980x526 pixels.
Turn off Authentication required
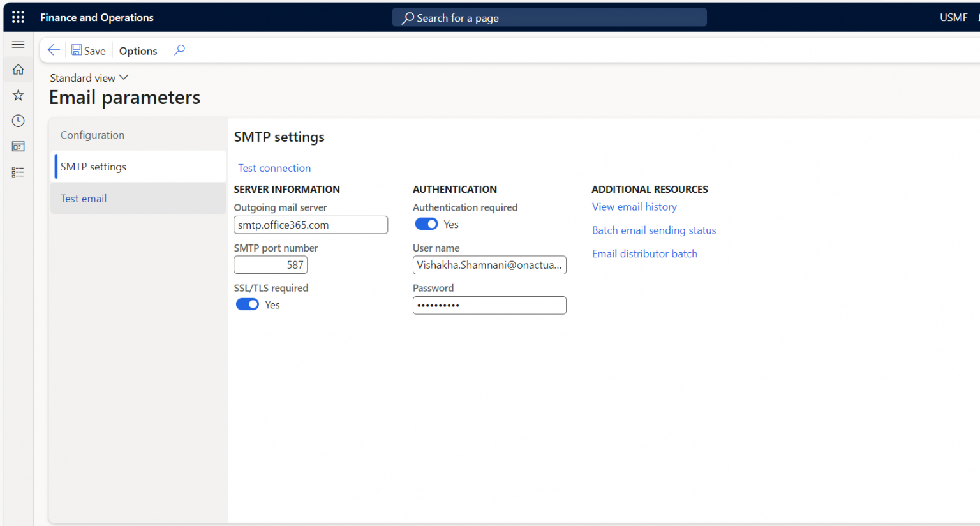pyautogui.click(x=426, y=223)
